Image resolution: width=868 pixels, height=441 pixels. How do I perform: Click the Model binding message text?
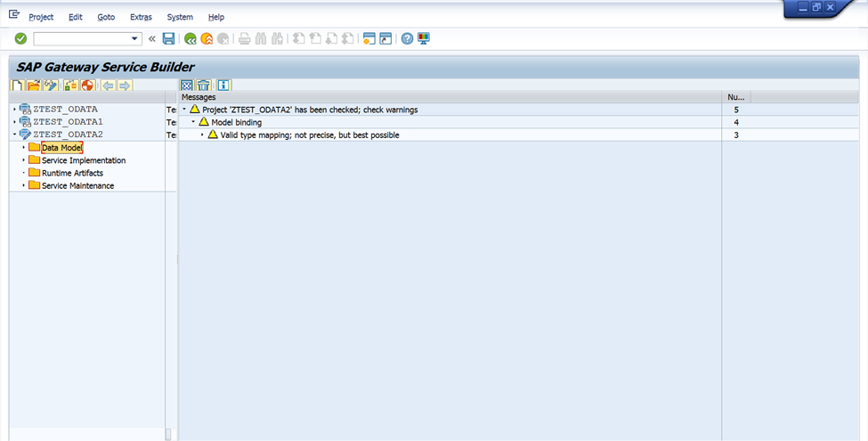[237, 122]
